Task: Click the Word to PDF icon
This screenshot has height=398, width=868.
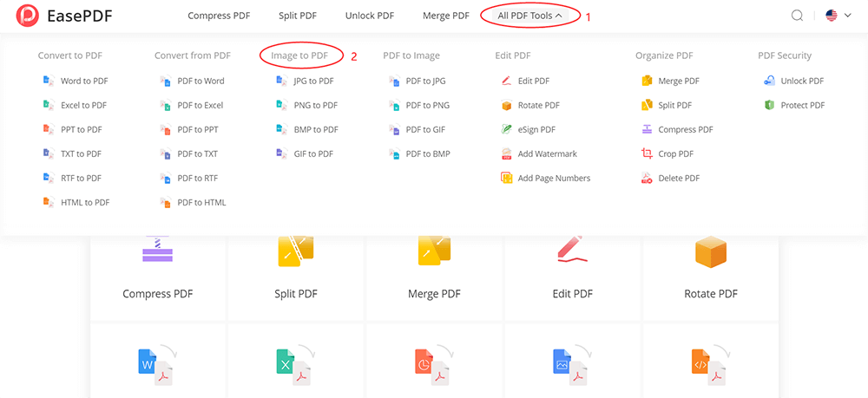Action: coord(48,81)
